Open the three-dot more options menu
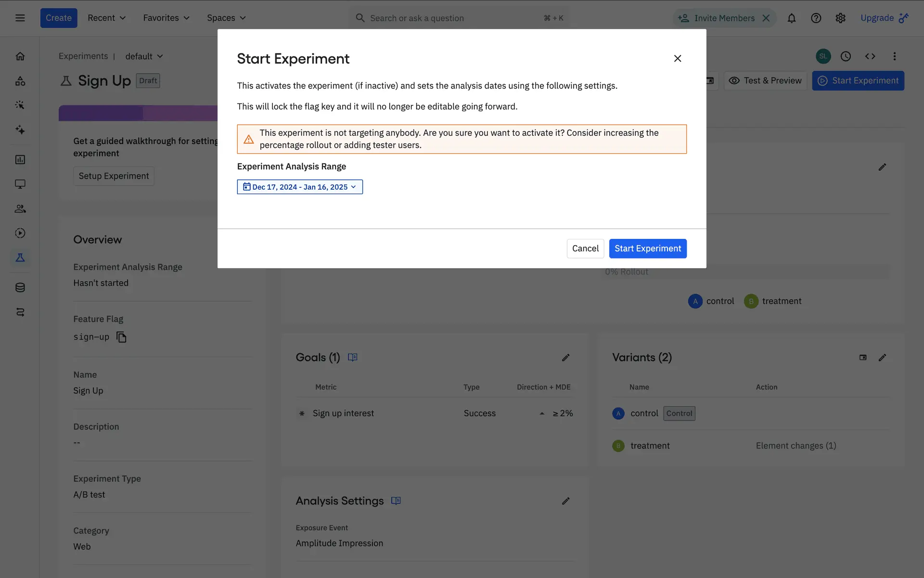Viewport: 924px width, 578px height. [x=894, y=56]
